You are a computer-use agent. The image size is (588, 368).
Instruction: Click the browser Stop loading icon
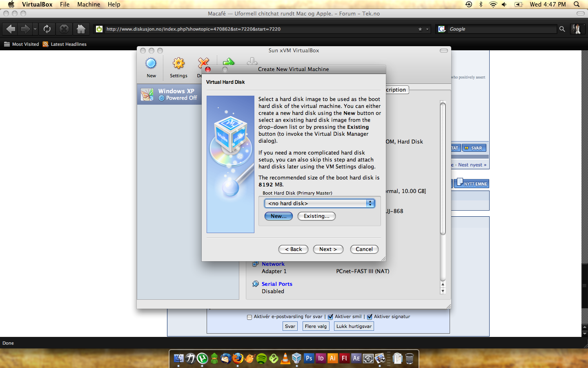point(64,29)
